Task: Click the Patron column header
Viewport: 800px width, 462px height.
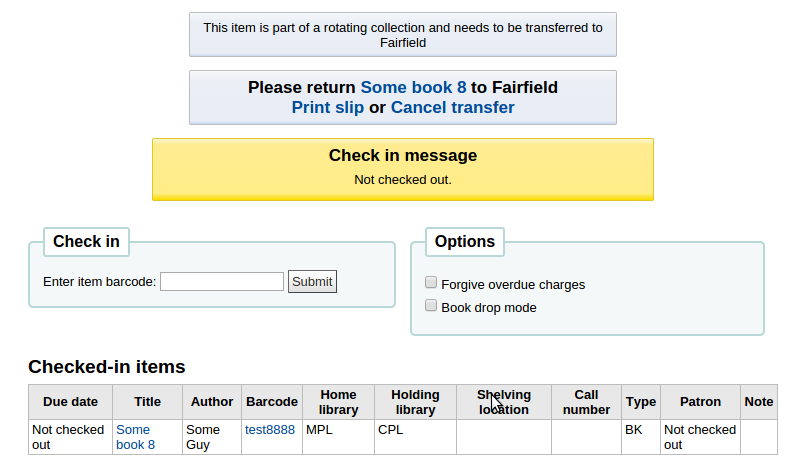Action: [x=700, y=402]
